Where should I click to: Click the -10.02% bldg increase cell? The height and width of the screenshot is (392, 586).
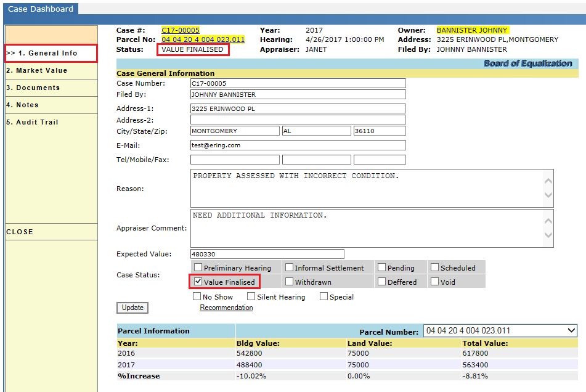[x=251, y=376]
